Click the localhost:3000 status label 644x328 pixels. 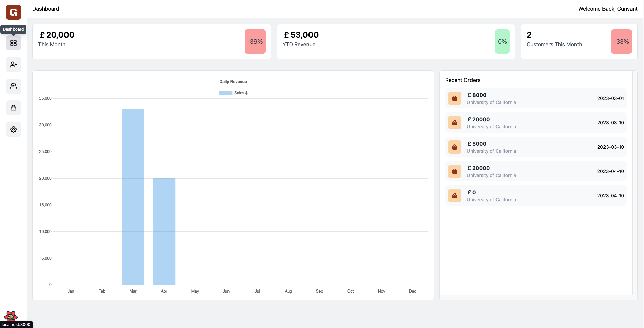tap(16, 325)
